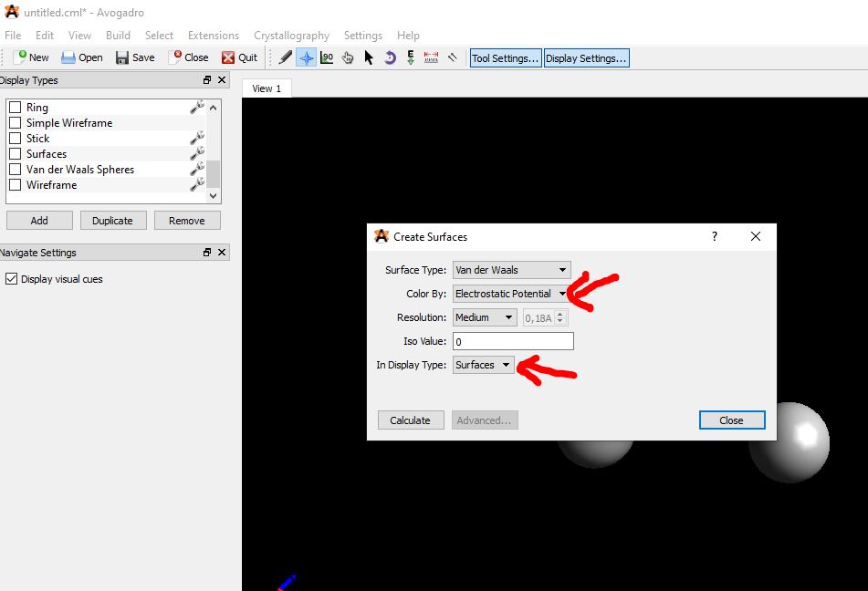868x591 pixels.
Task: Start the Auto Rotation tool
Action: (x=390, y=57)
